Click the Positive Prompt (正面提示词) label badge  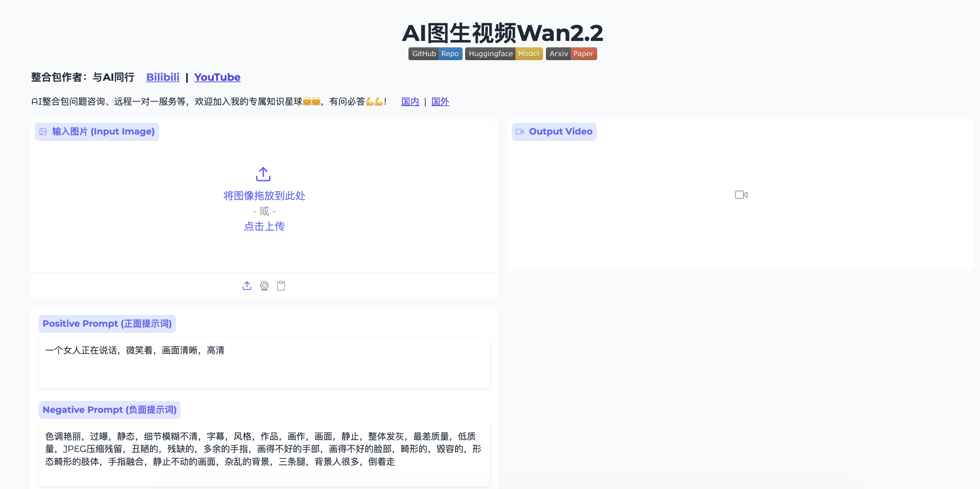point(107,324)
